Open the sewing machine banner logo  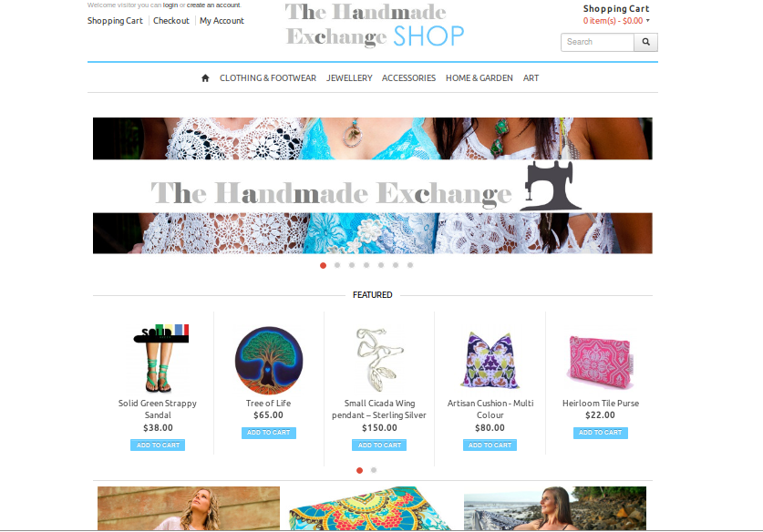pyautogui.click(x=551, y=186)
